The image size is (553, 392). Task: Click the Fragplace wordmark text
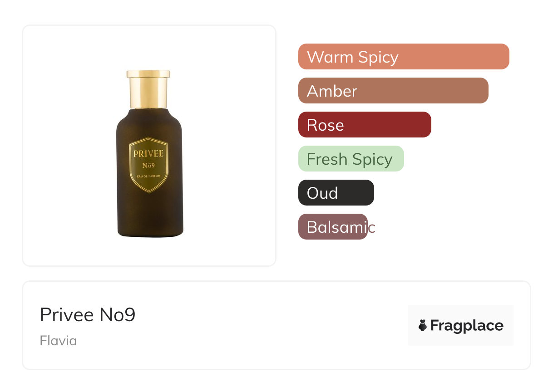pos(467,326)
